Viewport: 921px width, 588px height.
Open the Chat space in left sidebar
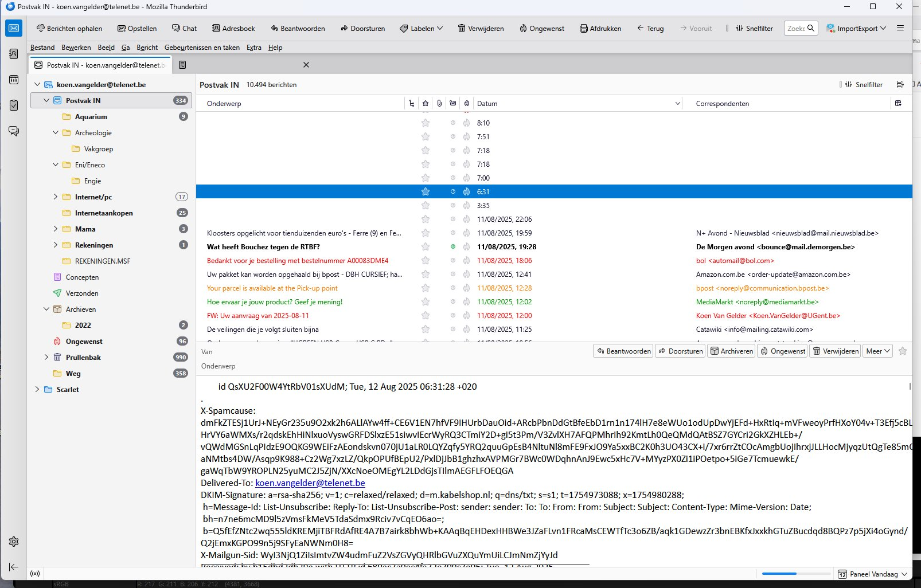(x=14, y=131)
